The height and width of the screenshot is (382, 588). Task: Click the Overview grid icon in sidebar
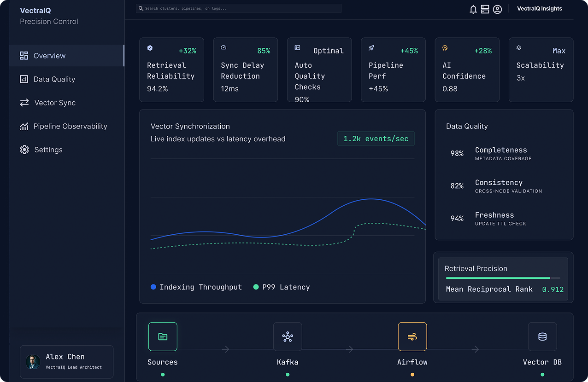click(24, 56)
